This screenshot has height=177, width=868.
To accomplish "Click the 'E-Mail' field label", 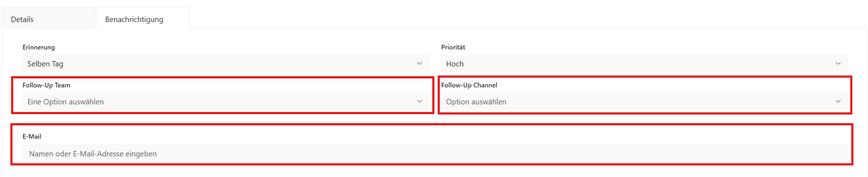I will click(x=32, y=137).
